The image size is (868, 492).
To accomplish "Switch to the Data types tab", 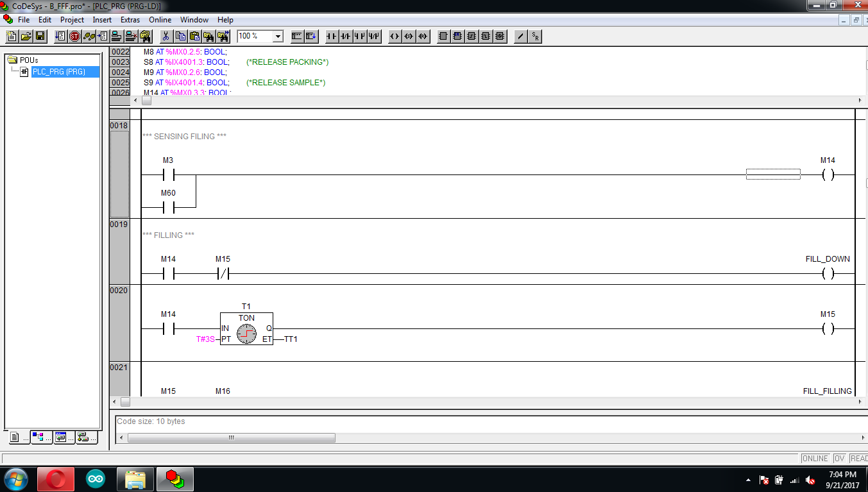I will click(x=41, y=437).
